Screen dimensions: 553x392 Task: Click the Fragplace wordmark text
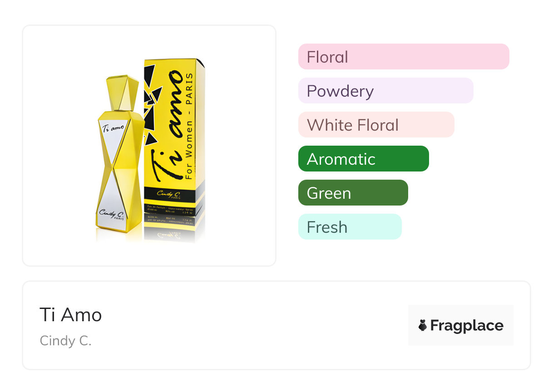click(x=467, y=325)
